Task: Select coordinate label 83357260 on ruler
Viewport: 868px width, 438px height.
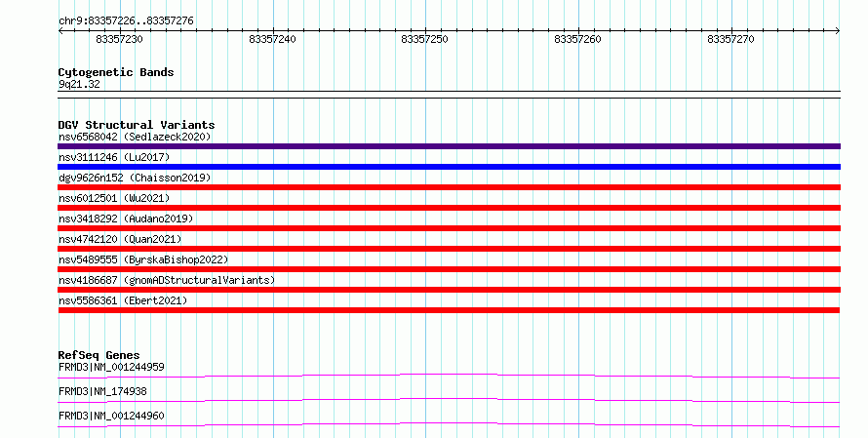Action: (x=577, y=39)
